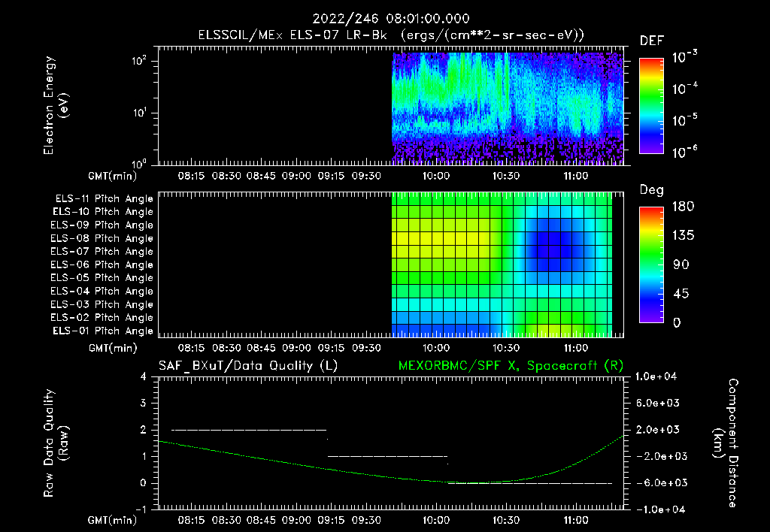The image size is (770, 532).
Task: Click the 10:30 tick under spectrogram panel
Action: pyautogui.click(x=506, y=176)
